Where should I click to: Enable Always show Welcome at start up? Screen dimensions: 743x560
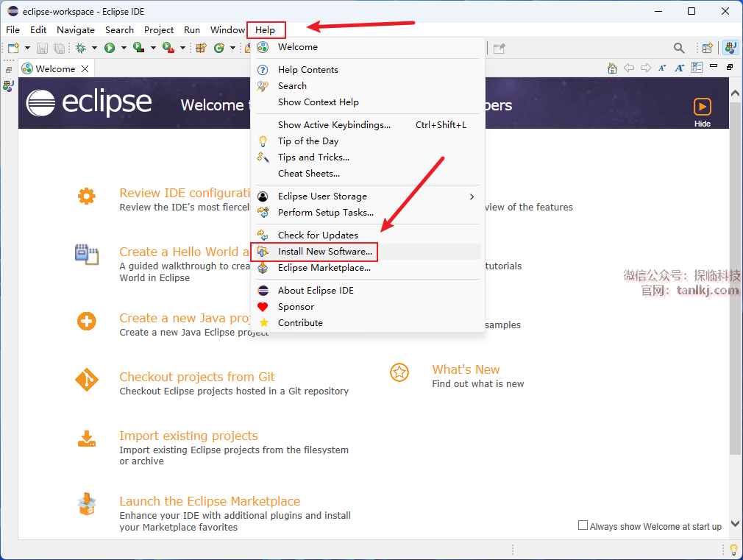(x=583, y=525)
